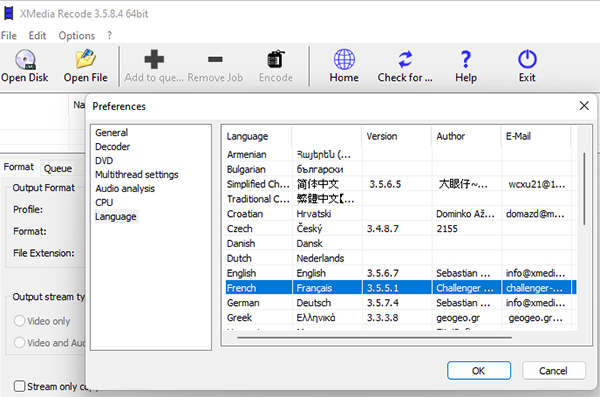The width and height of the screenshot is (600, 397).
Task: Click the Open File folder icon
Action: click(x=85, y=59)
